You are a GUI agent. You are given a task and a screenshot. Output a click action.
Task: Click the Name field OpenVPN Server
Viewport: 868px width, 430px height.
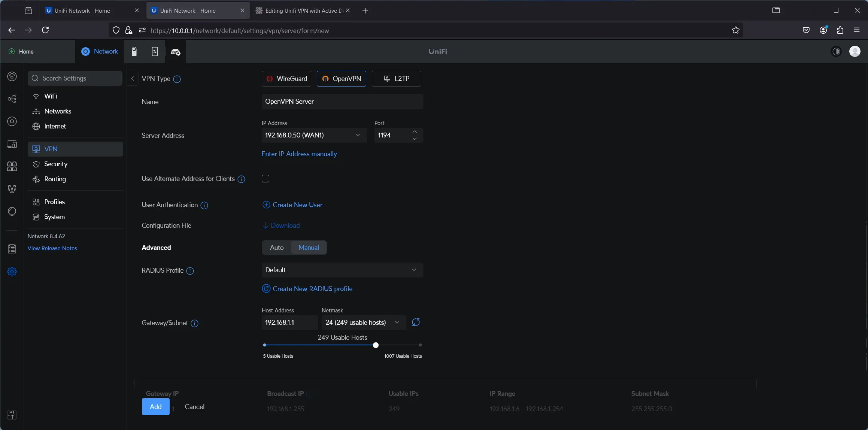point(342,102)
